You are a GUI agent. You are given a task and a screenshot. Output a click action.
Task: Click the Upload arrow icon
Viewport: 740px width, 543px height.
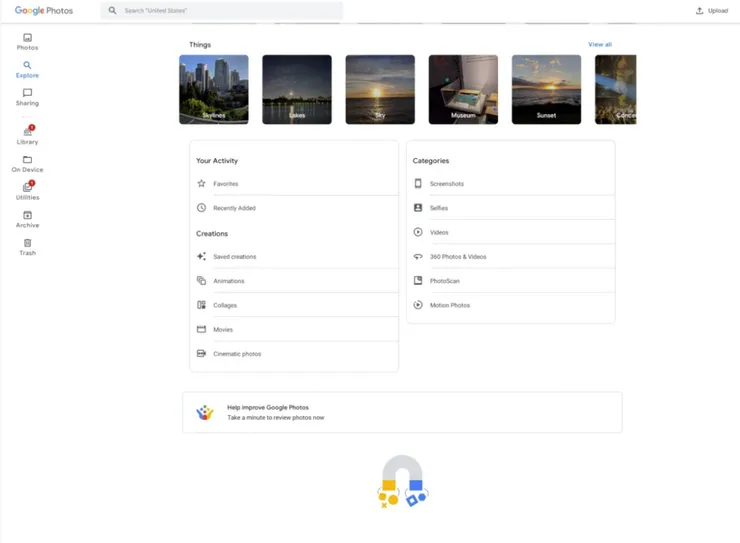pos(699,10)
